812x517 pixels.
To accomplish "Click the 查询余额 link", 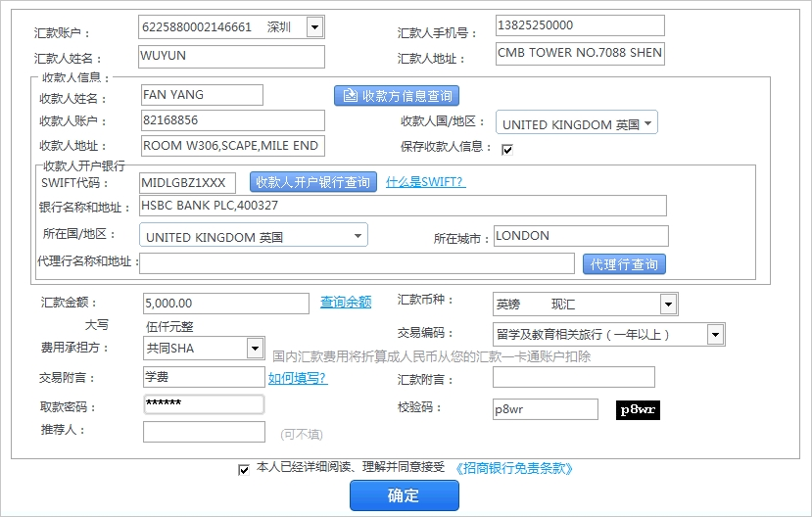I will click(346, 303).
